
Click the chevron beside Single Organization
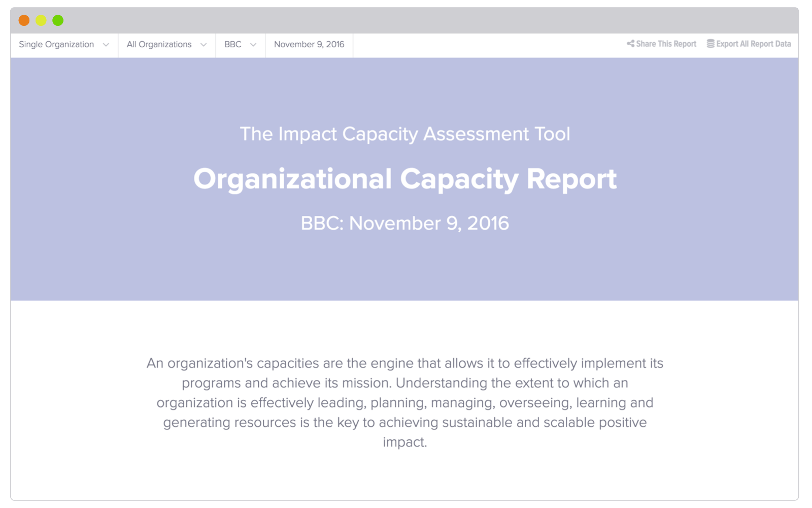(x=106, y=45)
